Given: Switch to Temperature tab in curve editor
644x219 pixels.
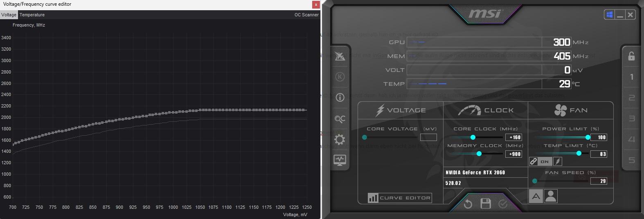Looking at the screenshot, I should coord(32,15).
